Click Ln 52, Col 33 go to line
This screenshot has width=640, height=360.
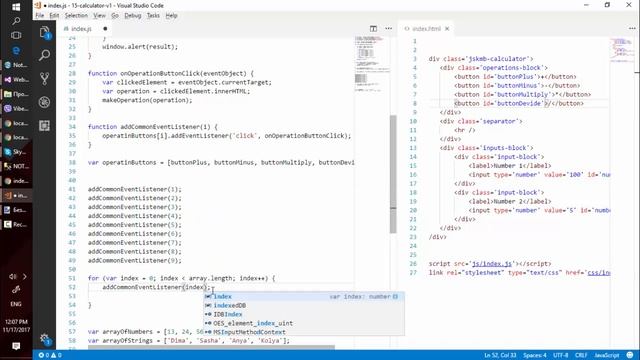tap(500, 355)
